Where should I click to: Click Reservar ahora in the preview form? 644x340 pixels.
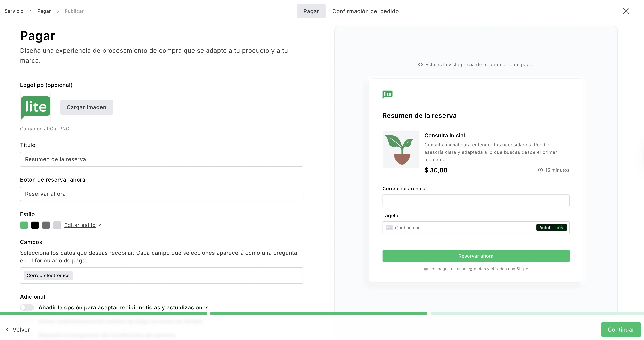pos(476,256)
